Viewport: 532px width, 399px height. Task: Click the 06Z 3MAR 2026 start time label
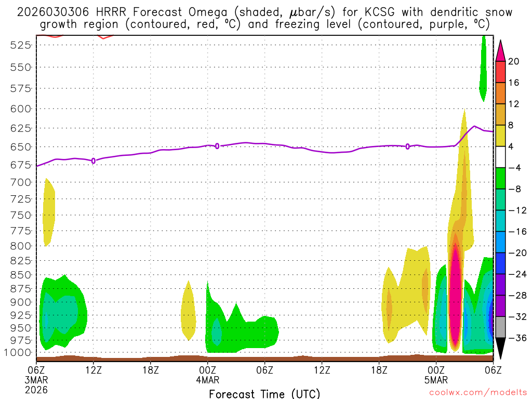pos(36,380)
